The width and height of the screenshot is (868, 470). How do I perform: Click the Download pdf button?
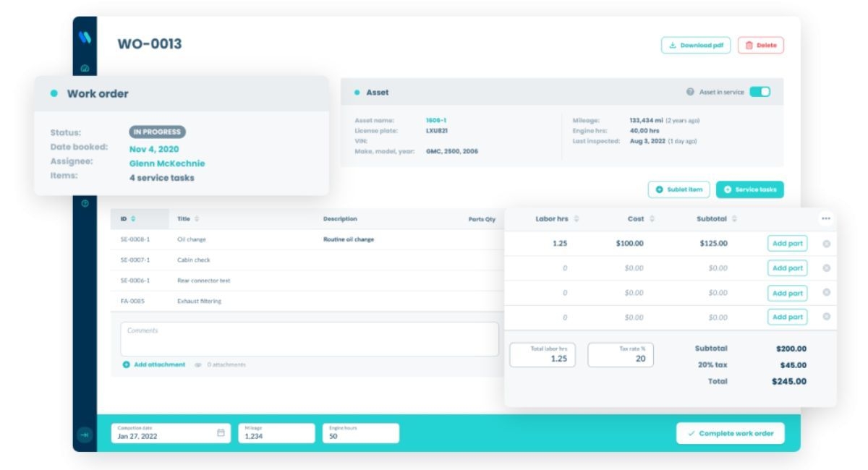pos(696,46)
